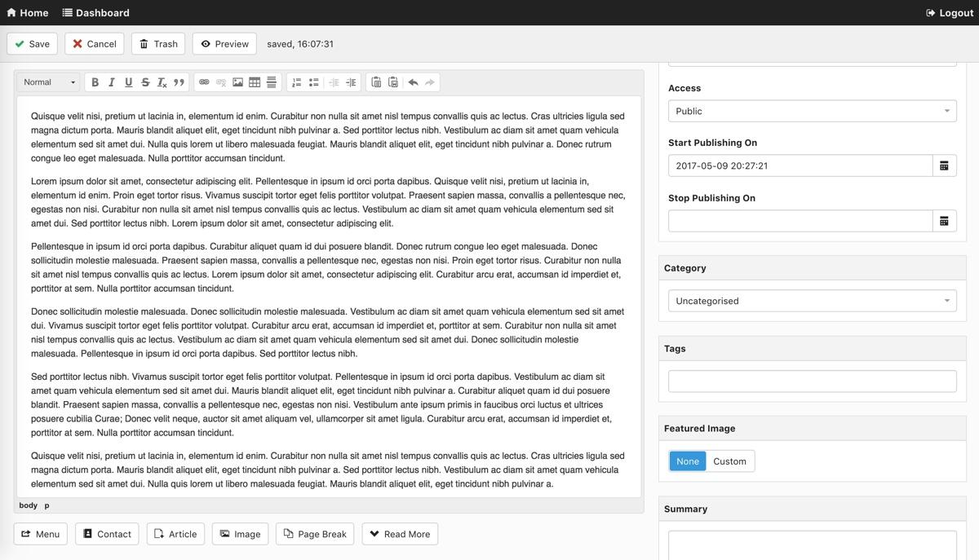This screenshot has width=979, height=560.
Task: Select Custom for Featured Image
Action: (729, 461)
